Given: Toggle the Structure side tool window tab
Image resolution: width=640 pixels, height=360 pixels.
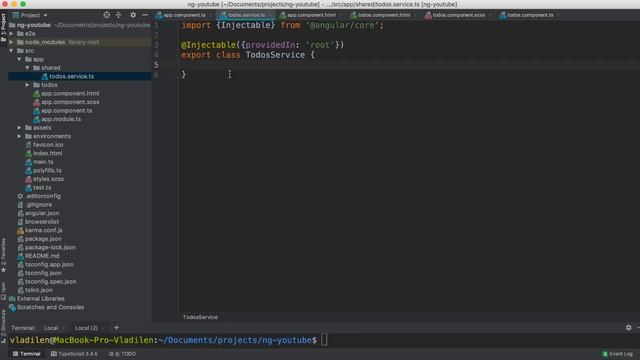Looking at the screenshot, I should tap(3, 326).
